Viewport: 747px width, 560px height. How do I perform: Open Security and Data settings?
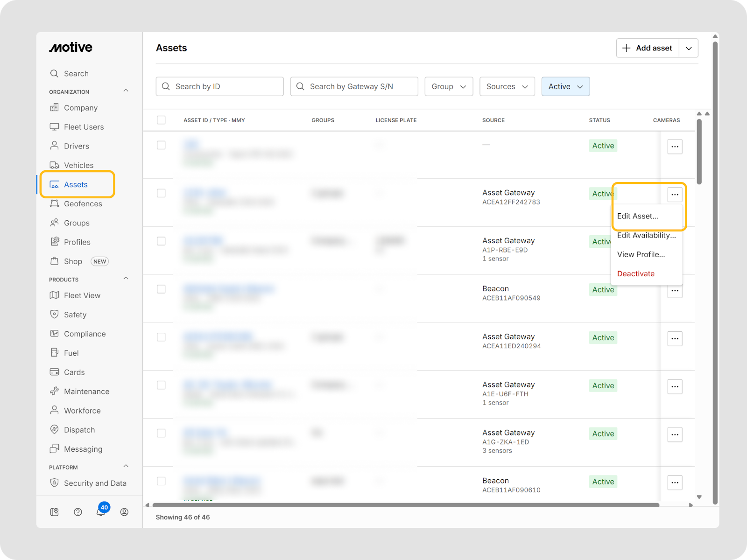95,483
